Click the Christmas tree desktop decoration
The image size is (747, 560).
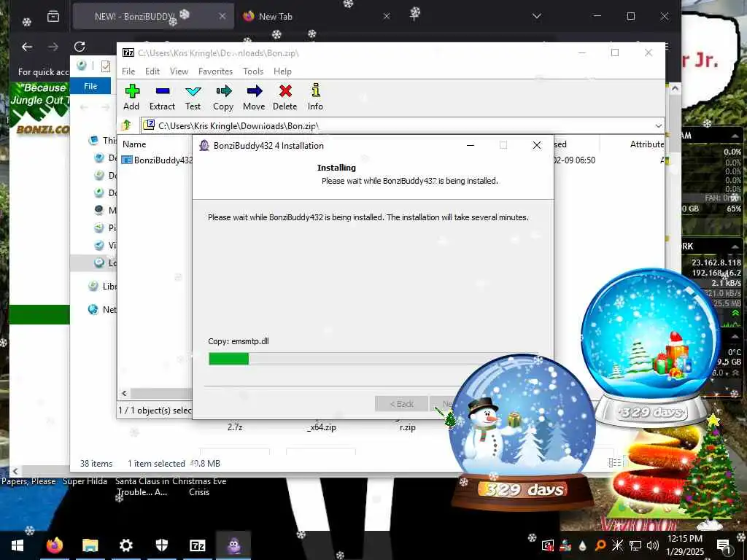(x=712, y=472)
